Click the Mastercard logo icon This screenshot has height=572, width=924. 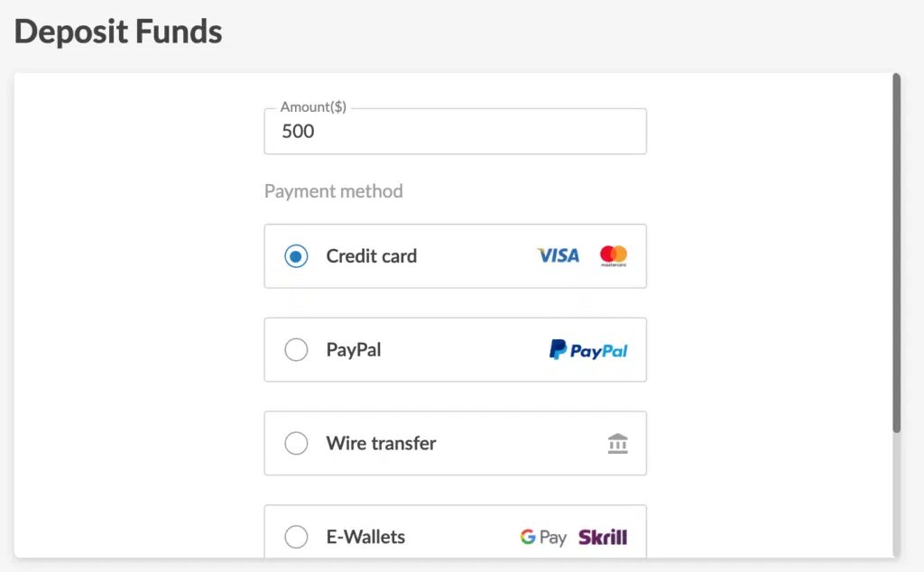pos(614,256)
